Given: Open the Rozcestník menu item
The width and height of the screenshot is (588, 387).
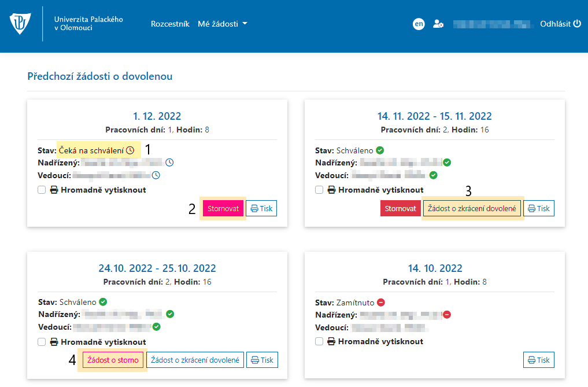Looking at the screenshot, I should click(x=170, y=24).
